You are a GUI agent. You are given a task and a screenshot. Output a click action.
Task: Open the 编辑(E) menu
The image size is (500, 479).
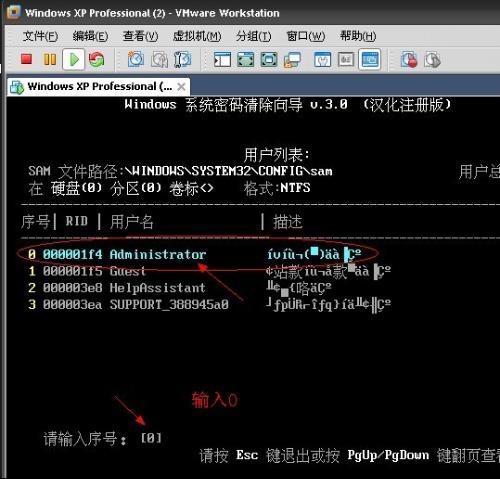tap(90, 36)
